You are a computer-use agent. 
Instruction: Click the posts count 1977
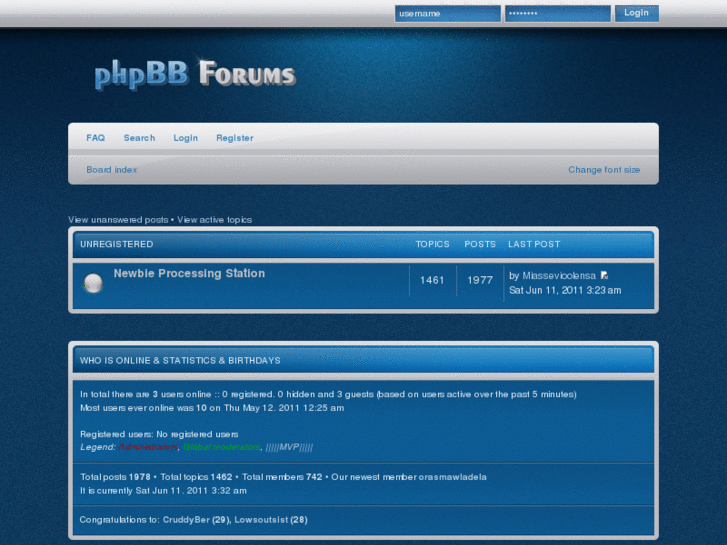click(480, 280)
